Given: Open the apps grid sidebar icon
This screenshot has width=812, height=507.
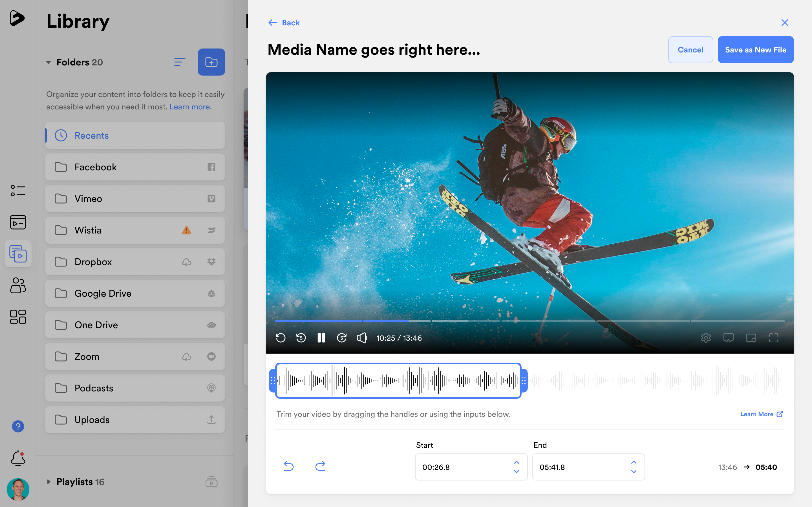Looking at the screenshot, I should coord(18,317).
